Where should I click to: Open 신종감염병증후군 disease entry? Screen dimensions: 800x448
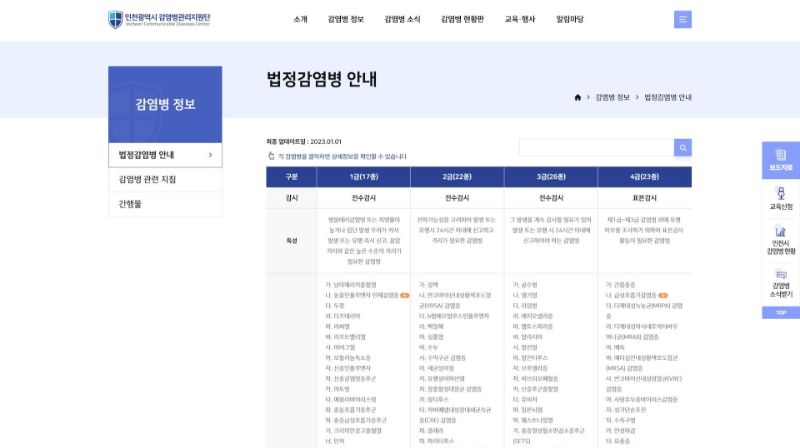(x=351, y=379)
